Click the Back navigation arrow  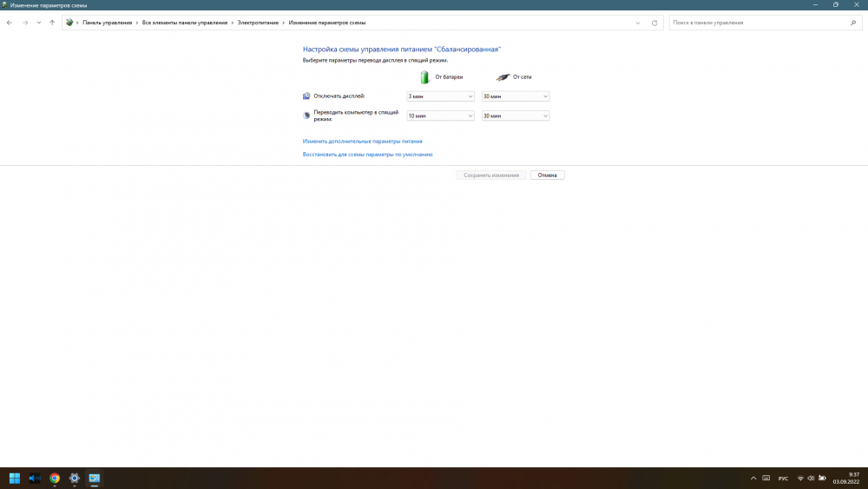pyautogui.click(x=10, y=23)
